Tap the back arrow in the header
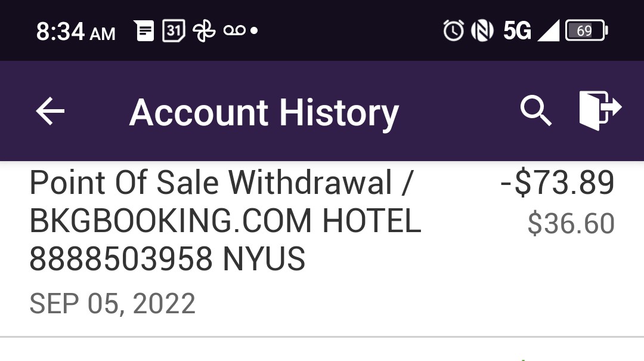This screenshot has width=644, height=361. click(x=50, y=112)
